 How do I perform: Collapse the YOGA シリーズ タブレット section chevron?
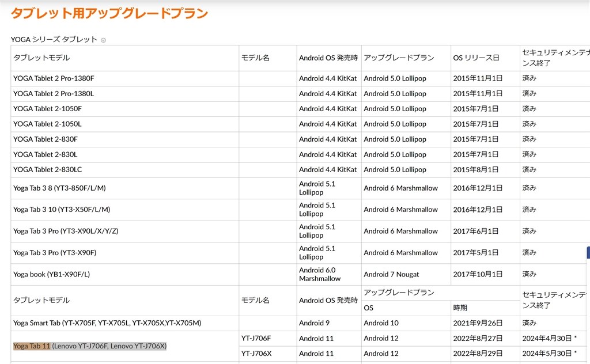tap(104, 40)
